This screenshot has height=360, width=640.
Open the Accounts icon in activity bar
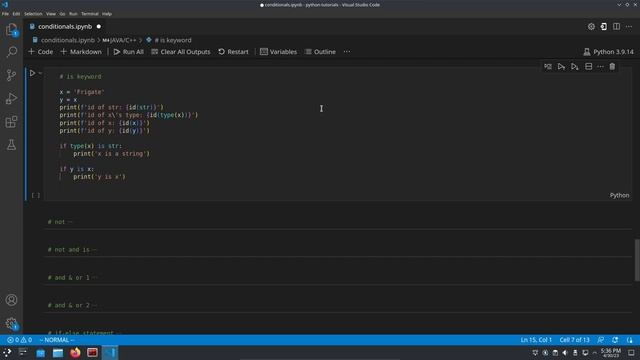(x=11, y=300)
